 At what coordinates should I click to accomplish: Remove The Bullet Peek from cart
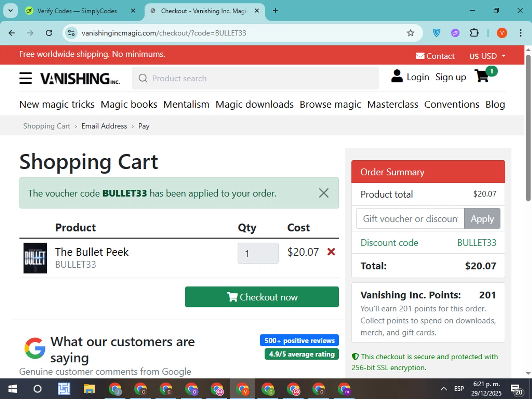click(331, 252)
